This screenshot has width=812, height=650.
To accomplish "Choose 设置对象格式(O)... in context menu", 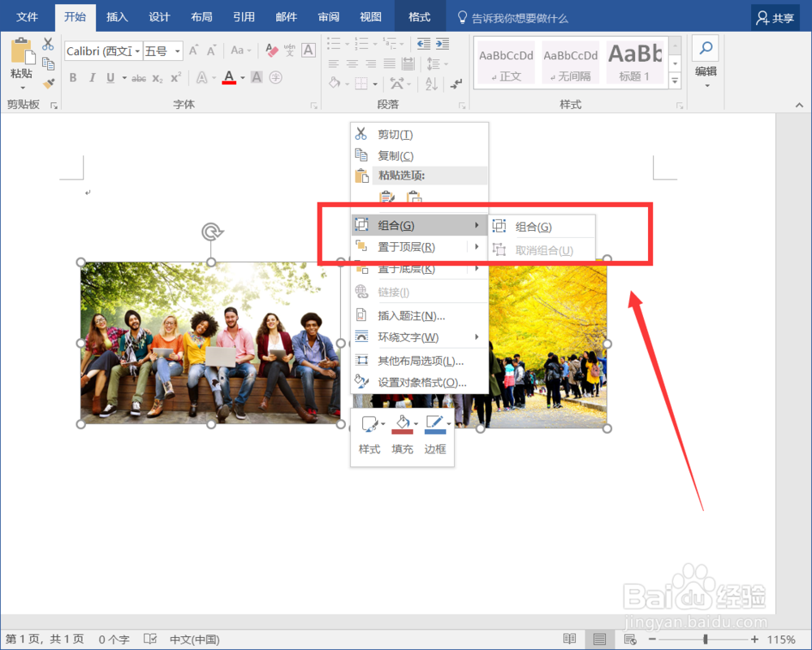I will coord(420,383).
